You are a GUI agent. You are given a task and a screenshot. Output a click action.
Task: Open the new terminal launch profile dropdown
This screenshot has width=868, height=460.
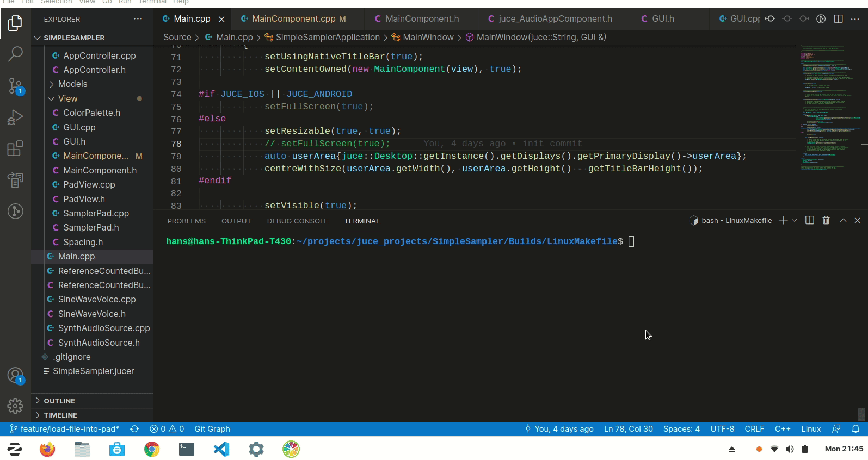pos(795,220)
